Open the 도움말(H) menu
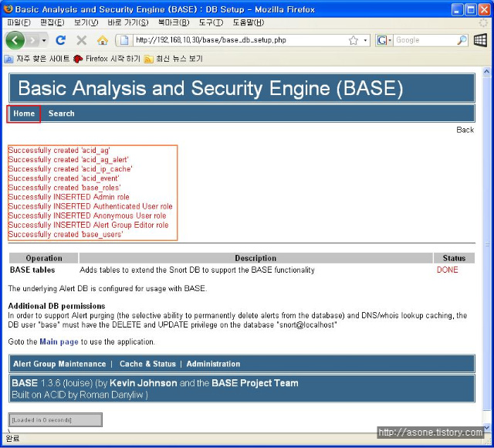Viewport: 494px width, 448px height. click(249, 22)
